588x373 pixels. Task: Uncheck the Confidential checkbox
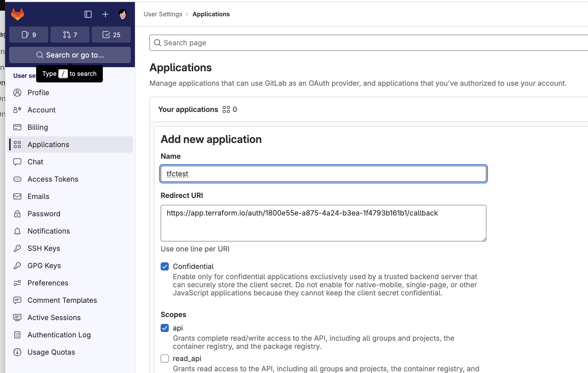tap(165, 266)
